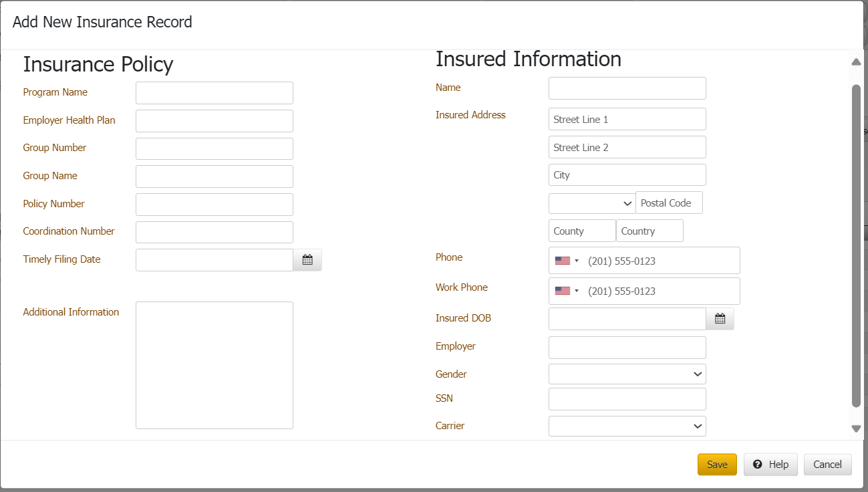
Task: Click the vertical scrollbar thumb
Action: pyautogui.click(x=856, y=245)
